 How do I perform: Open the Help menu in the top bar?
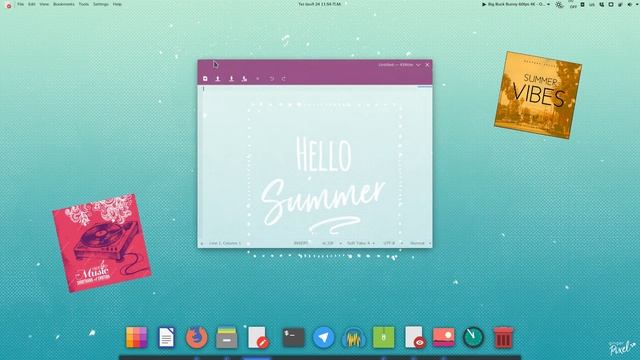point(117,4)
